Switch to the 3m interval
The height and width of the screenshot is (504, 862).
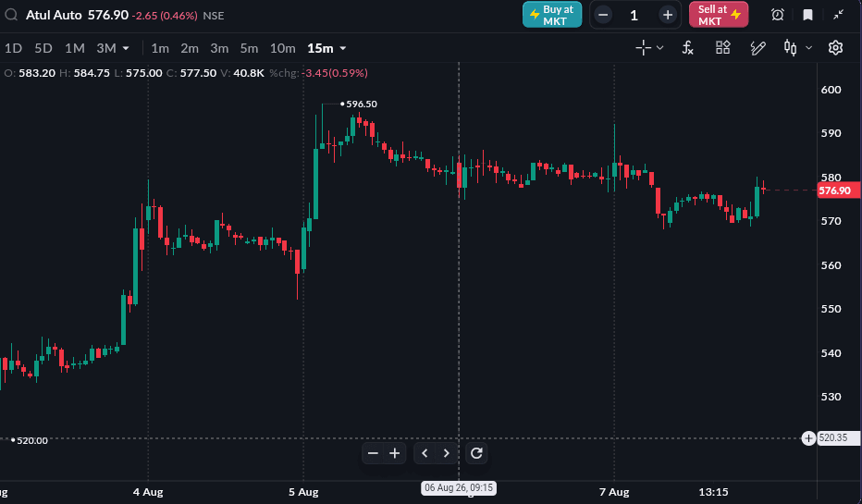219,48
